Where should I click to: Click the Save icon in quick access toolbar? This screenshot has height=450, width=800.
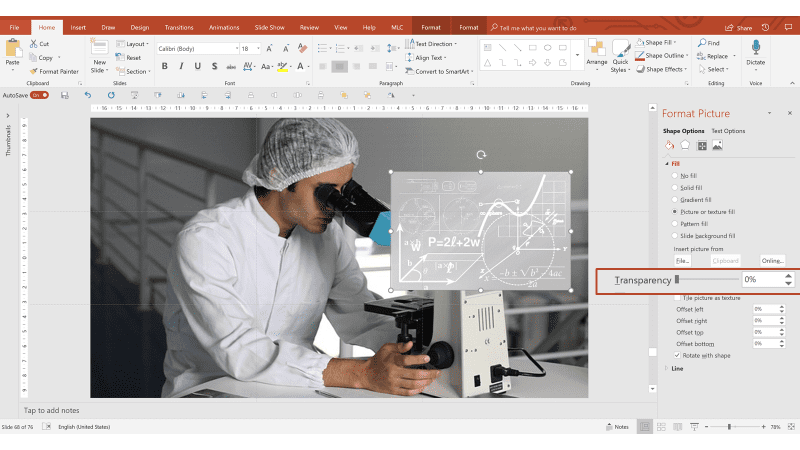pyautogui.click(x=64, y=95)
